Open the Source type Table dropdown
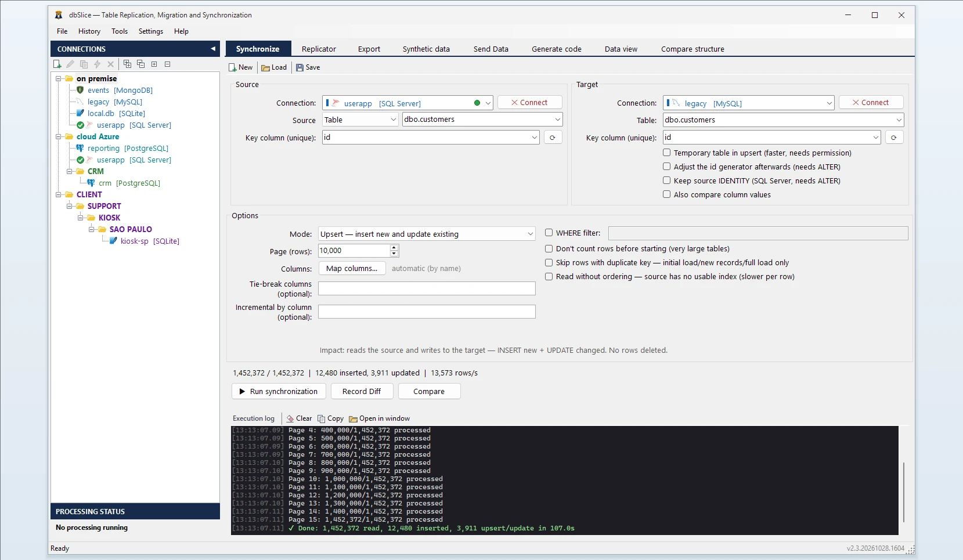 click(360, 120)
